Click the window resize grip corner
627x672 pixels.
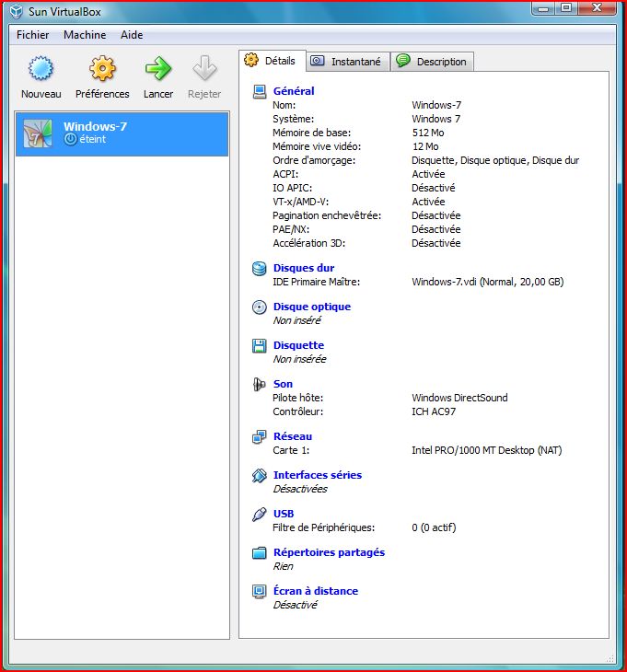610,659
